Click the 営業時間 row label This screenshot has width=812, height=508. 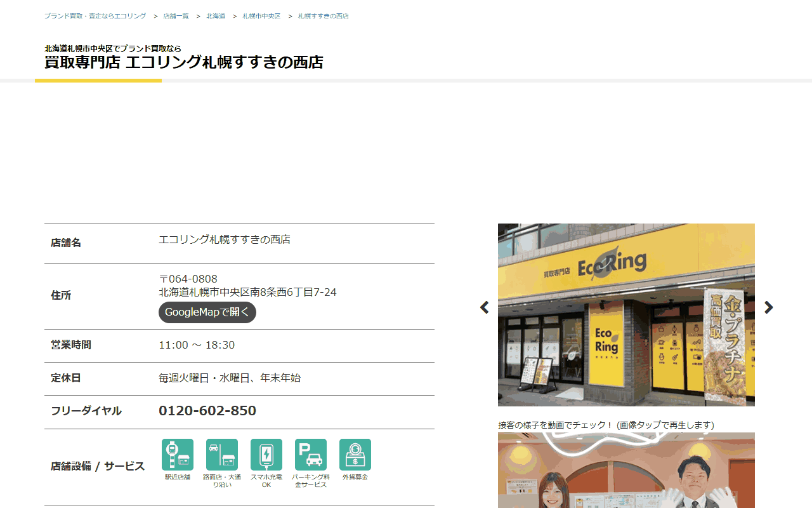[x=71, y=345]
